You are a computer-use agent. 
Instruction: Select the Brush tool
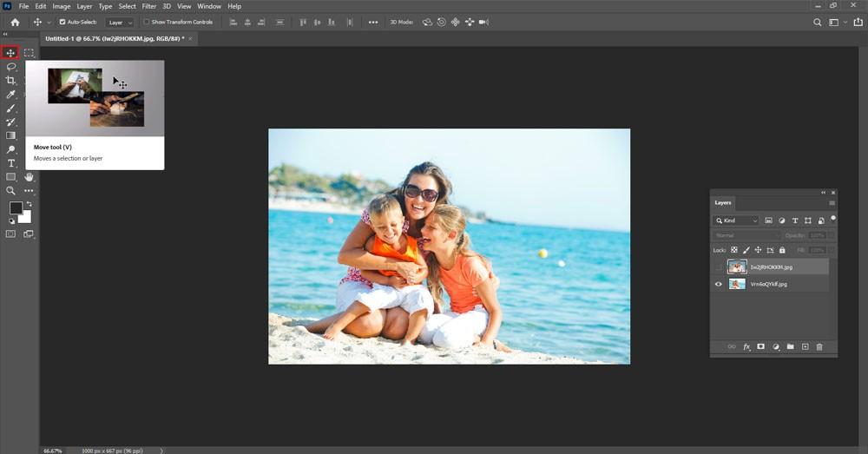[x=10, y=108]
